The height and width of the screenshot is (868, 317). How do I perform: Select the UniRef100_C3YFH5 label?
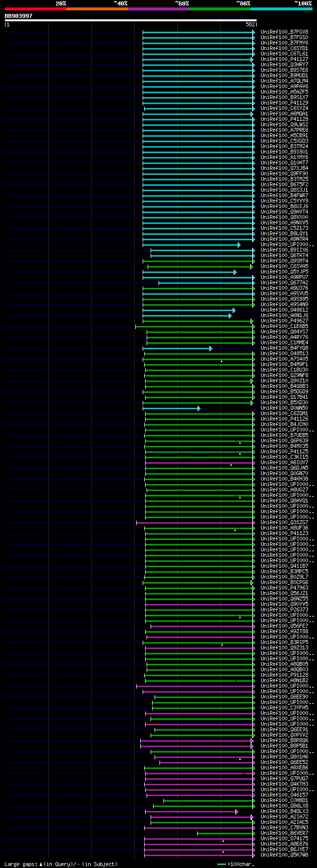(x=284, y=708)
